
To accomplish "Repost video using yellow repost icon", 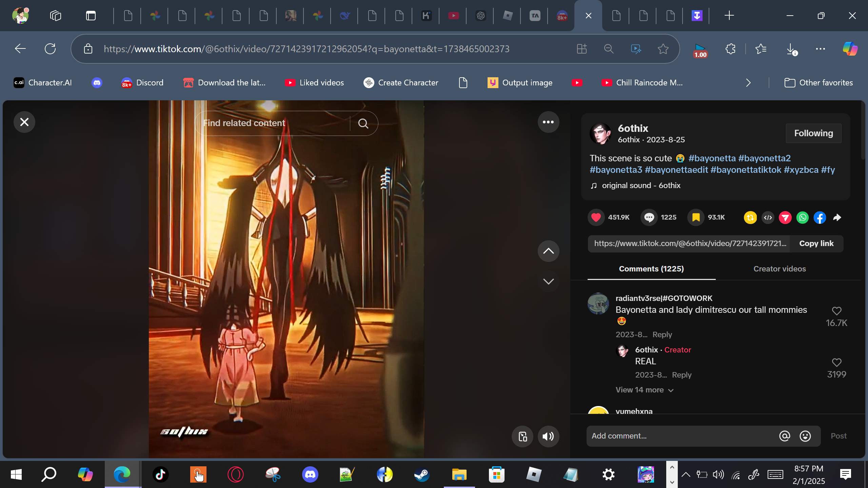I will tap(750, 218).
